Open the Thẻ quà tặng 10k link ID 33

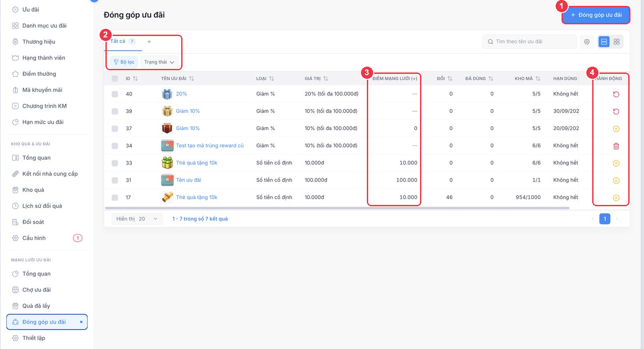point(196,163)
